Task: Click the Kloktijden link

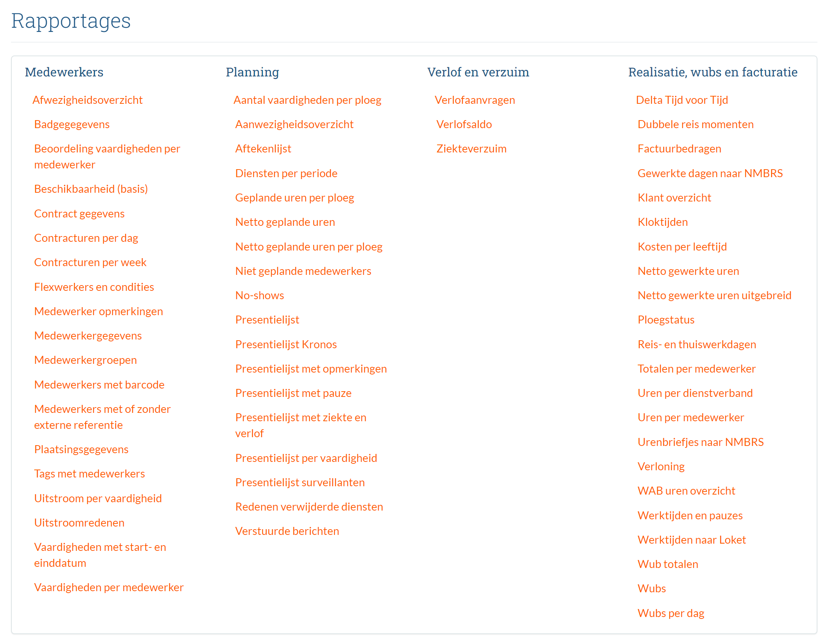Action: click(x=662, y=222)
